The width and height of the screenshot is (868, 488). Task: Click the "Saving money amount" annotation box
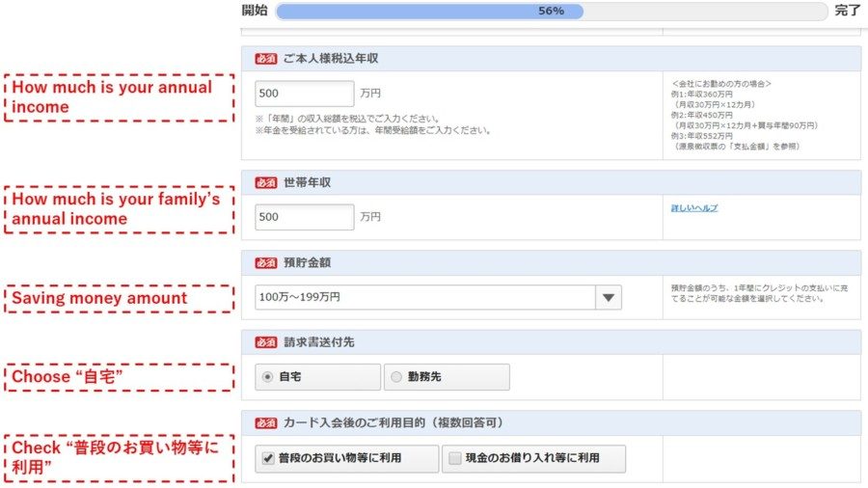tap(121, 298)
